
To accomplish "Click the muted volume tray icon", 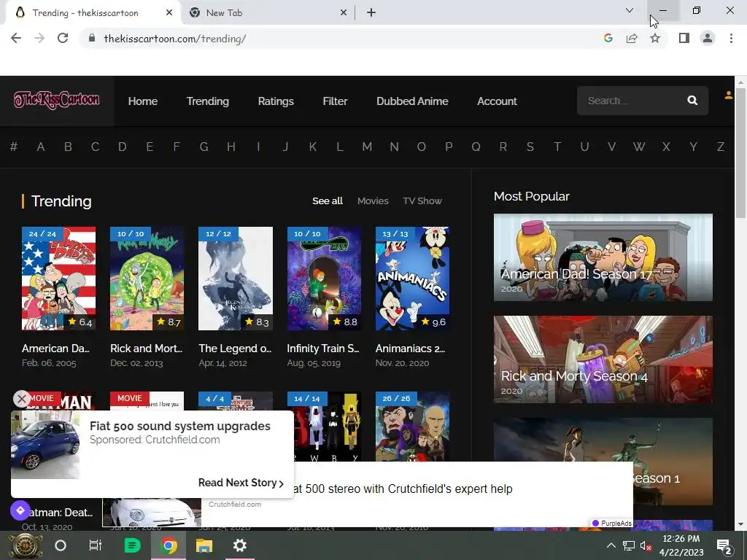I will point(646,545).
